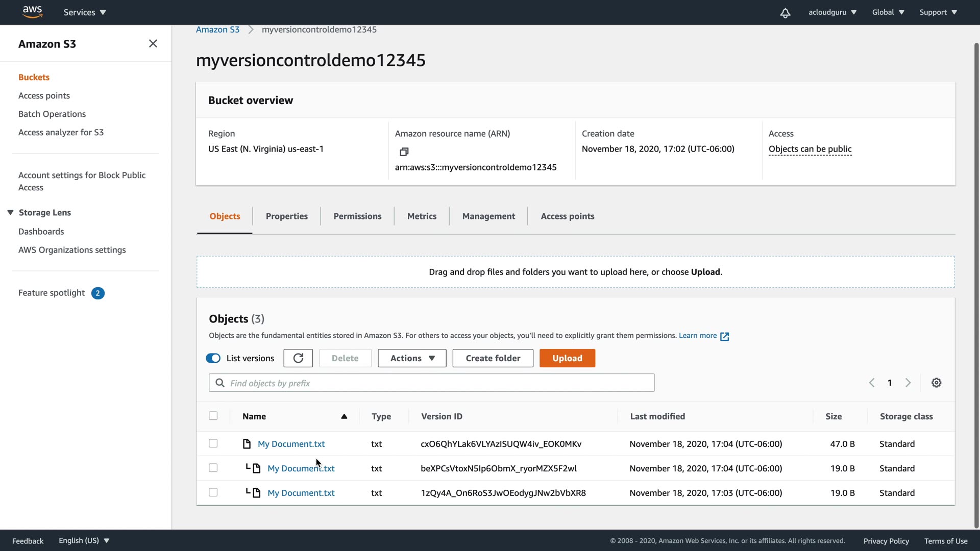Collapse the Storage Lens section
Viewport: 980px width, 551px height.
tap(10, 212)
